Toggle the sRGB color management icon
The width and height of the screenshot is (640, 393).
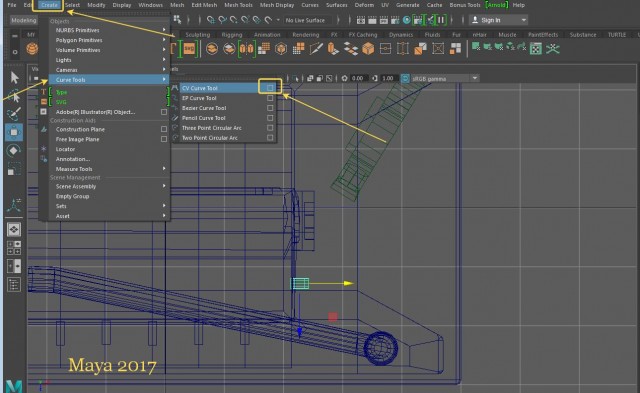click(405, 78)
